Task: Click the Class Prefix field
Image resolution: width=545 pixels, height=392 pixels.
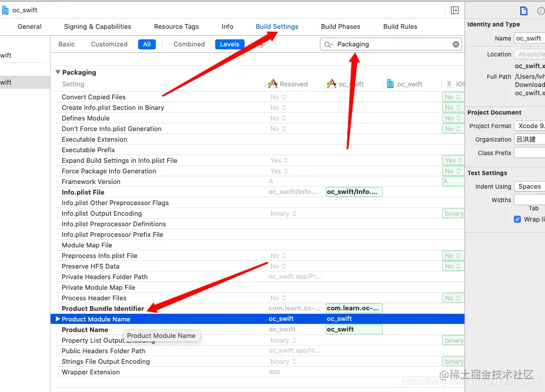Action: pyautogui.click(x=529, y=153)
